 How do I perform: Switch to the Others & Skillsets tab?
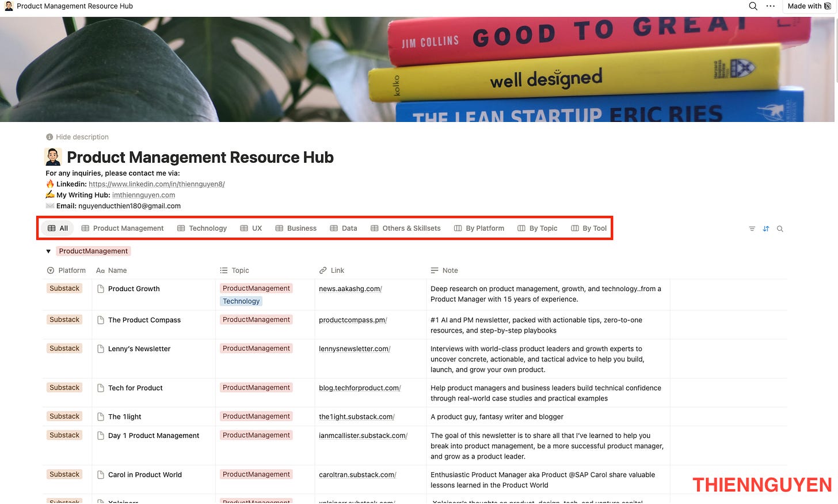406,228
